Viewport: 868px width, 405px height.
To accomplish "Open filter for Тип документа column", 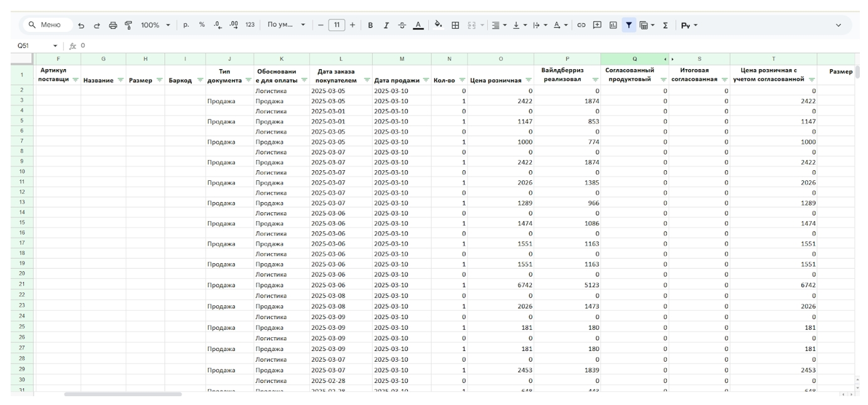I will coord(249,80).
